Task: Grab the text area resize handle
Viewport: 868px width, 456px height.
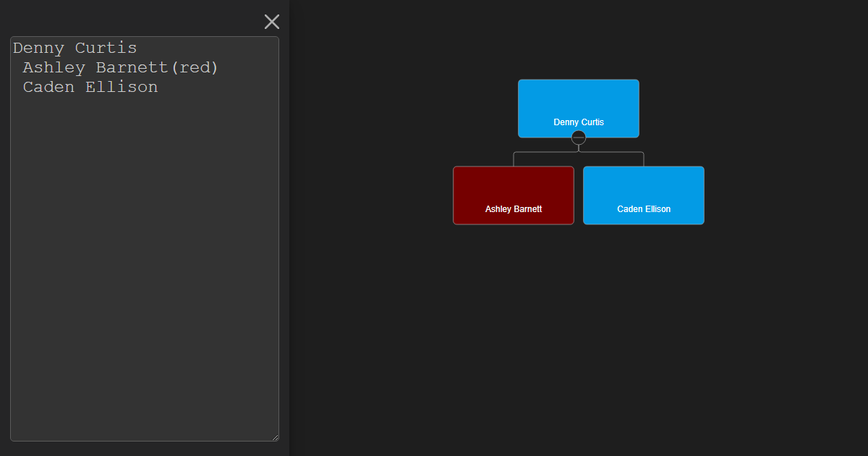Action: click(x=275, y=437)
